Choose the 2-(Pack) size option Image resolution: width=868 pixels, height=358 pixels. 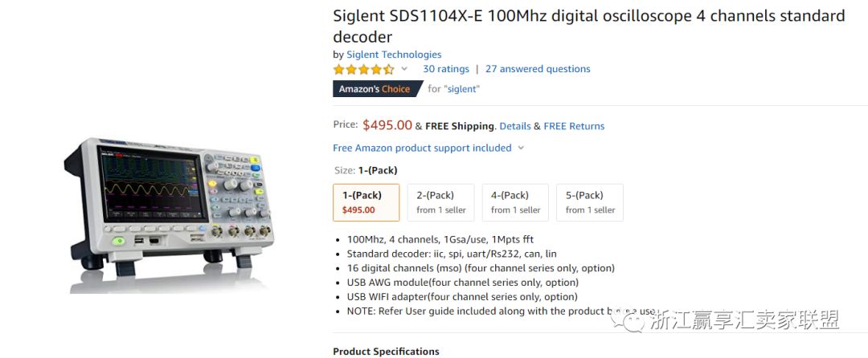441,202
